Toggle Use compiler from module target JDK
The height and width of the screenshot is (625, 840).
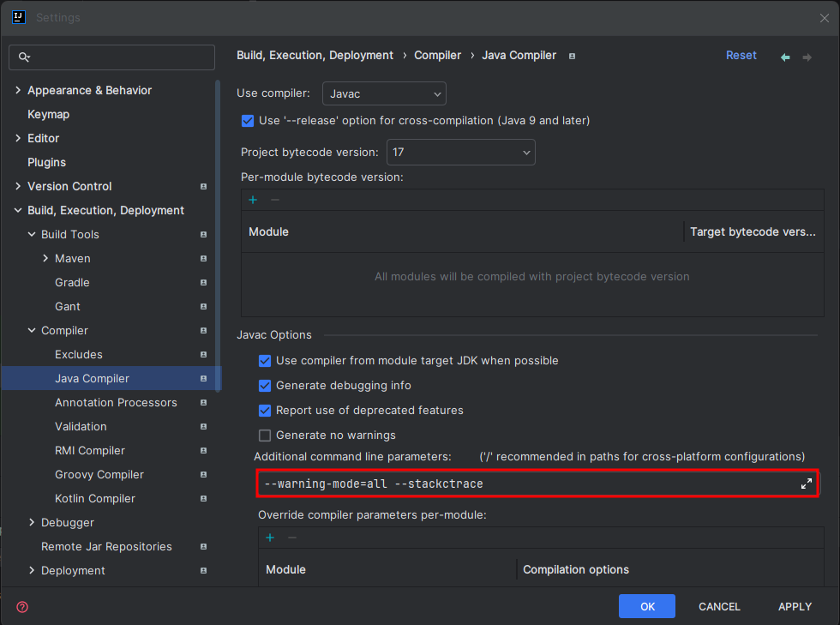265,361
